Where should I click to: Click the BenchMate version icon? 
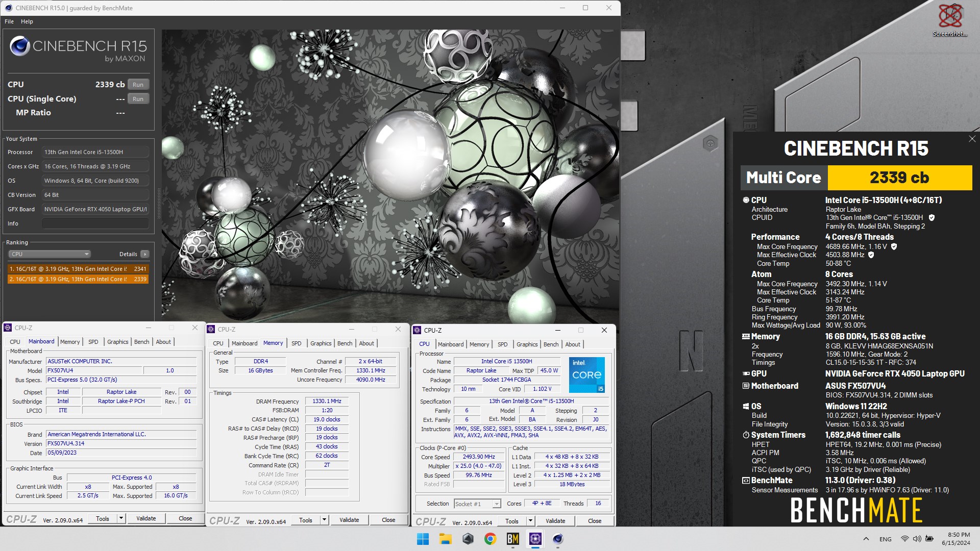tap(746, 480)
